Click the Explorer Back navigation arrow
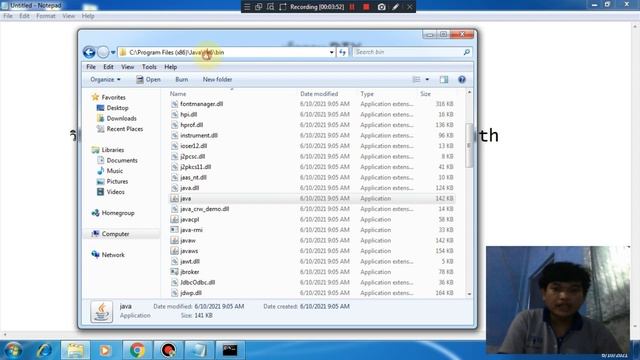 (89, 52)
